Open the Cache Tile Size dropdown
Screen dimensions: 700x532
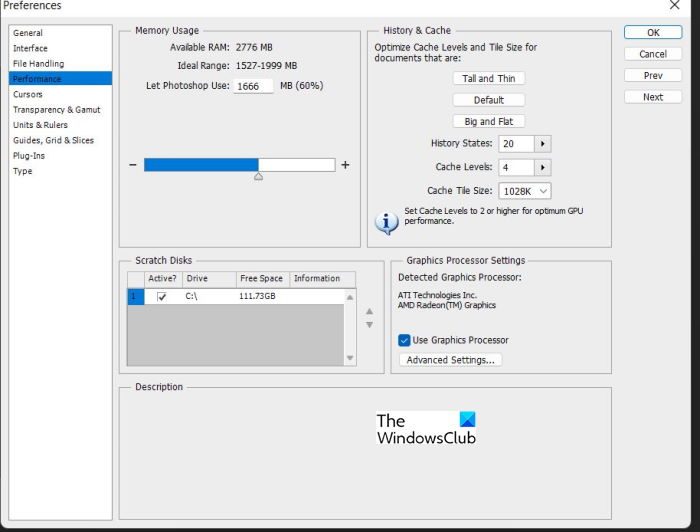pos(525,191)
